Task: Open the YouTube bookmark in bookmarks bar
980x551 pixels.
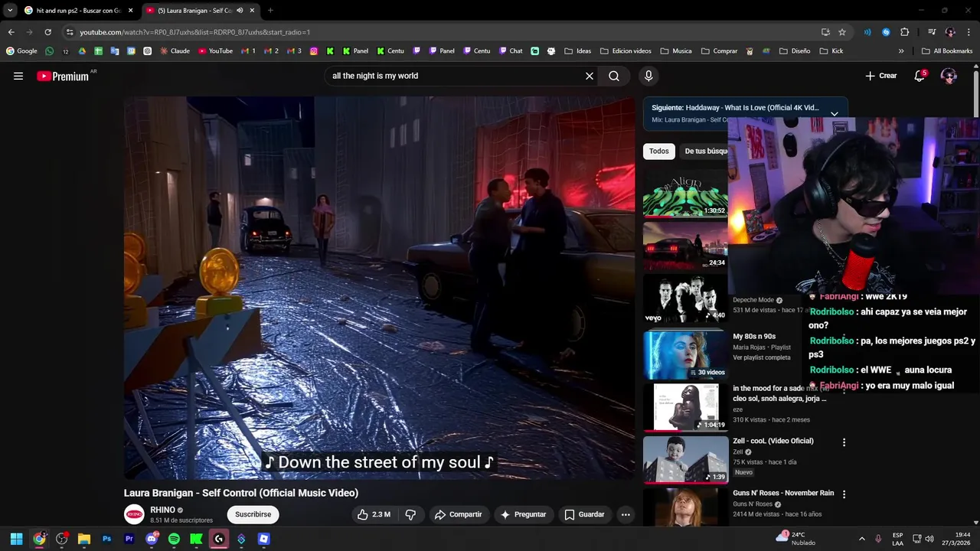Action: pyautogui.click(x=215, y=51)
